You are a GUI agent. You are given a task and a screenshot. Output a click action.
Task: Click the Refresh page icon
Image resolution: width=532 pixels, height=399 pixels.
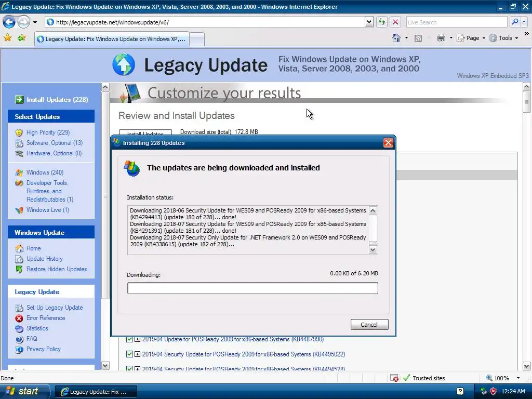(x=382, y=22)
